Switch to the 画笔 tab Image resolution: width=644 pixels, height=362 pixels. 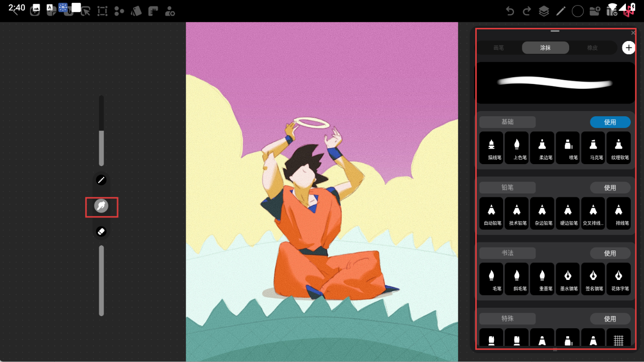[x=499, y=48]
